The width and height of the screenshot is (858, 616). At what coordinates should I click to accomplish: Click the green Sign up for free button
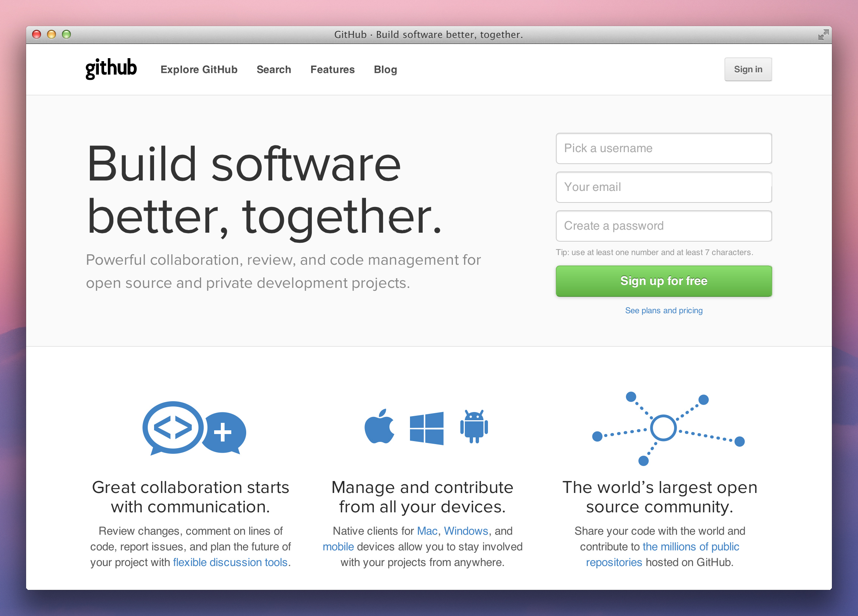coord(664,281)
